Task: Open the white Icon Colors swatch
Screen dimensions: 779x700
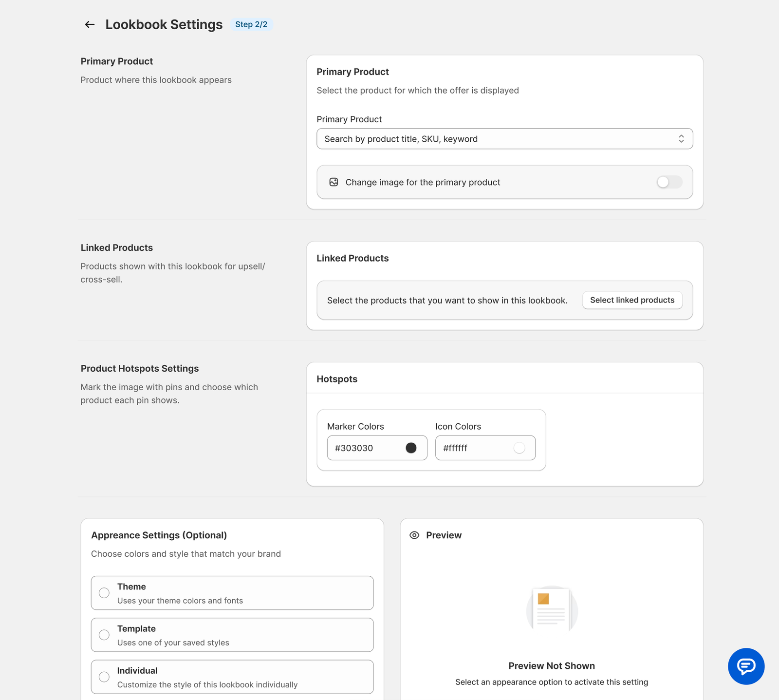Action: tap(519, 448)
